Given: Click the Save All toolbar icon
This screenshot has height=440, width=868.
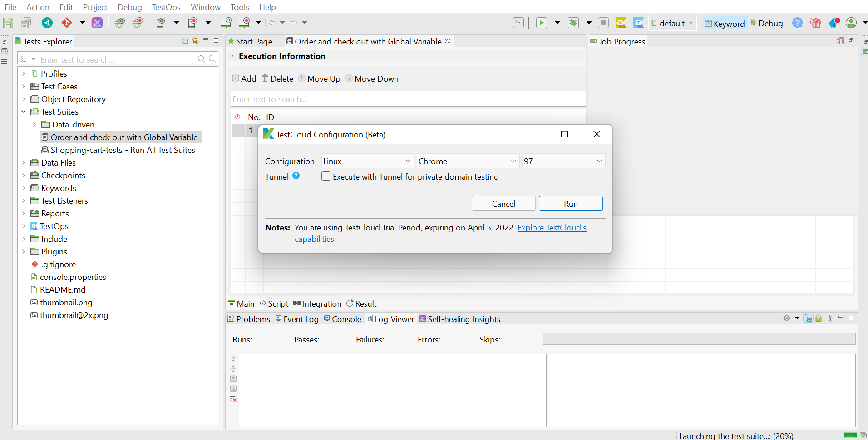Looking at the screenshot, I should (26, 23).
